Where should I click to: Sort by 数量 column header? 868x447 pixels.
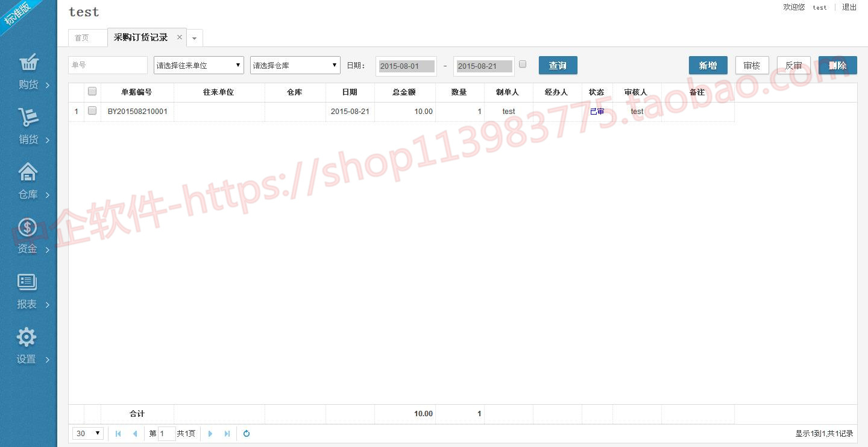click(x=459, y=92)
